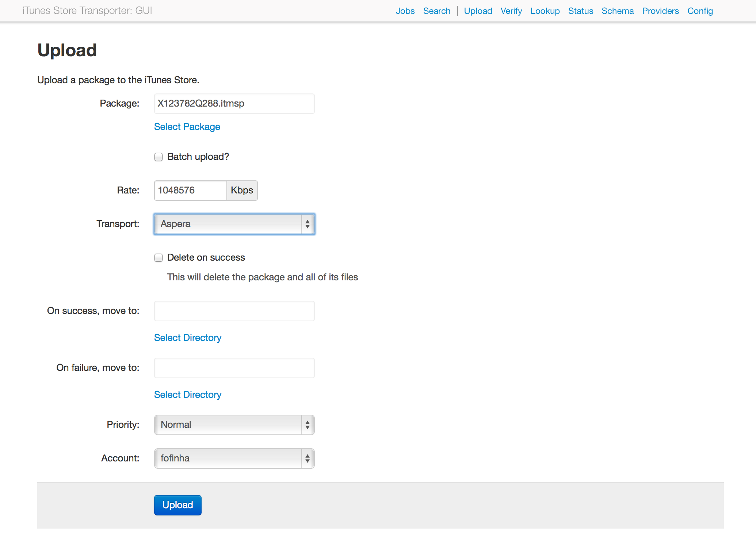Click the 'On failure, move to:' label
756x541 pixels.
click(98, 368)
